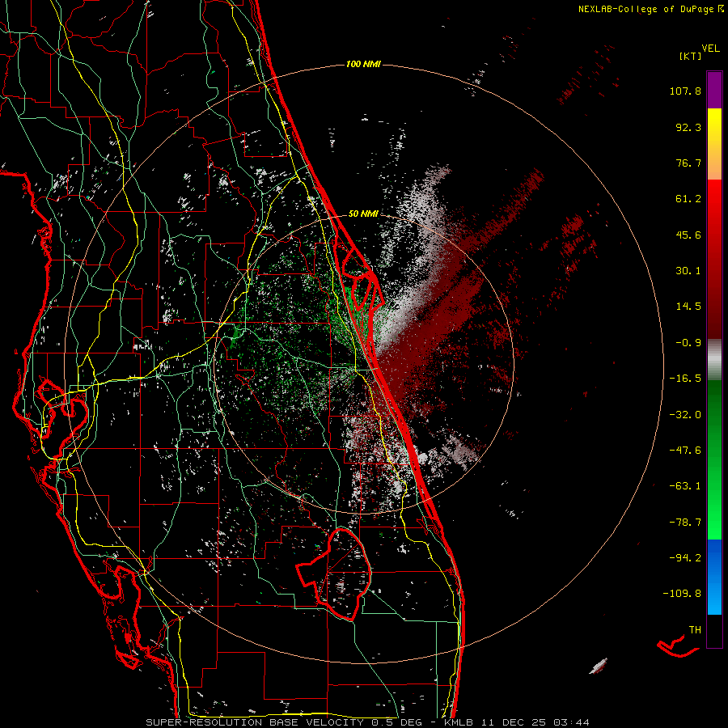Viewport: 728px width, 728px height.
Task: Click the Super-Resolution Base Velocity caption
Action: [367, 722]
